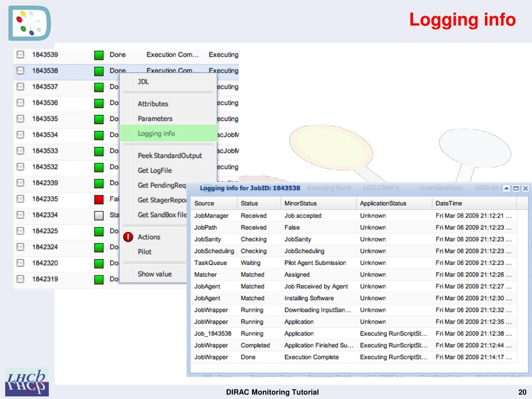
Task: Select the JobManager log row
Action: (x=354, y=216)
